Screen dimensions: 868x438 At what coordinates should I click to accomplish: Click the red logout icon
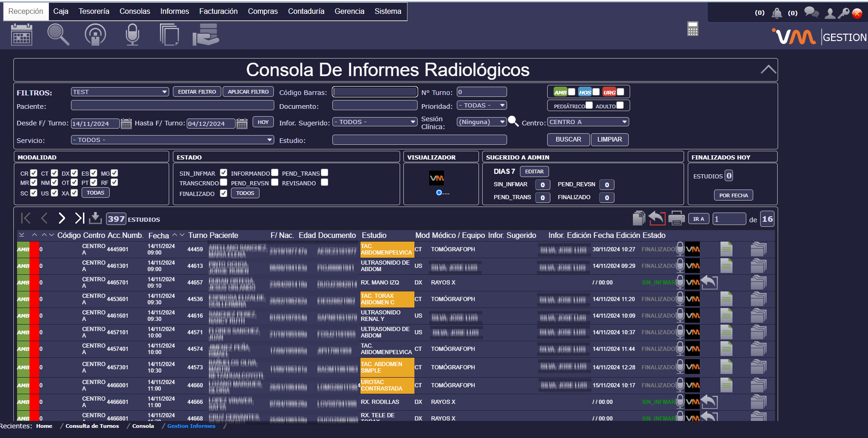pos(857,13)
